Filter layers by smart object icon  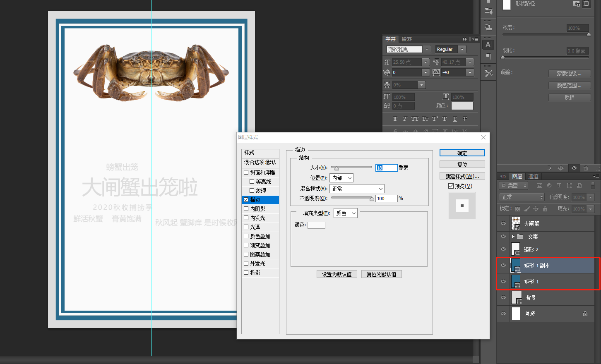[579, 186]
